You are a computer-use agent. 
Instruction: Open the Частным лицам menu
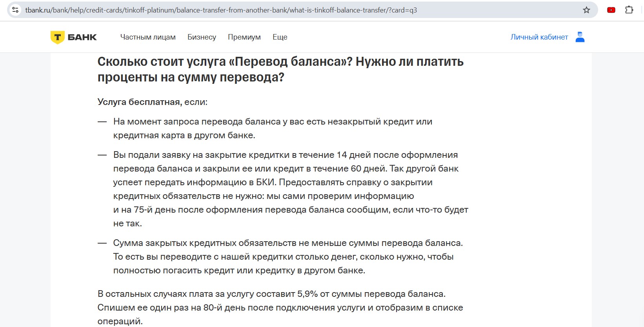click(x=148, y=37)
